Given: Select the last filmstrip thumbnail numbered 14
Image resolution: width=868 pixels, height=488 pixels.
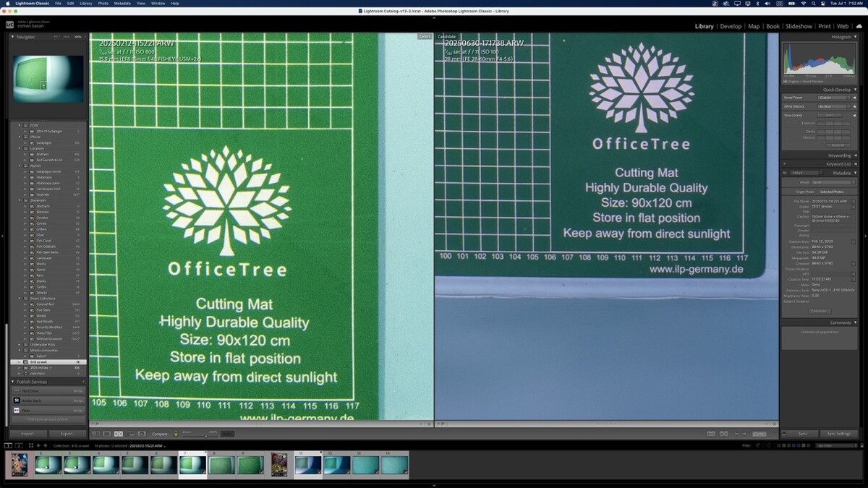Looking at the screenshot, I should pyautogui.click(x=394, y=465).
